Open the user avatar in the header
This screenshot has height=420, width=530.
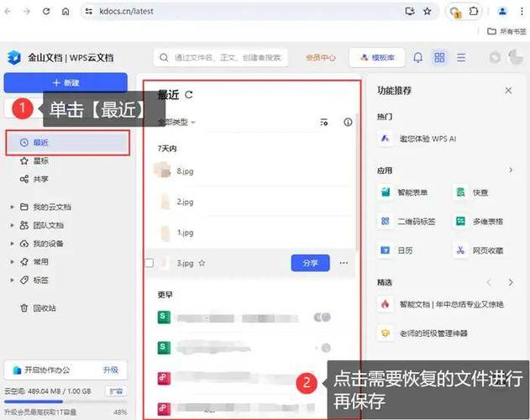click(x=516, y=57)
